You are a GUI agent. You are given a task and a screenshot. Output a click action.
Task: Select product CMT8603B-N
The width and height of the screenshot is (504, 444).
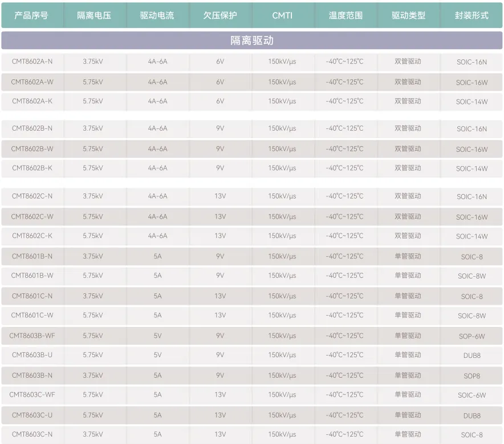[32, 376]
